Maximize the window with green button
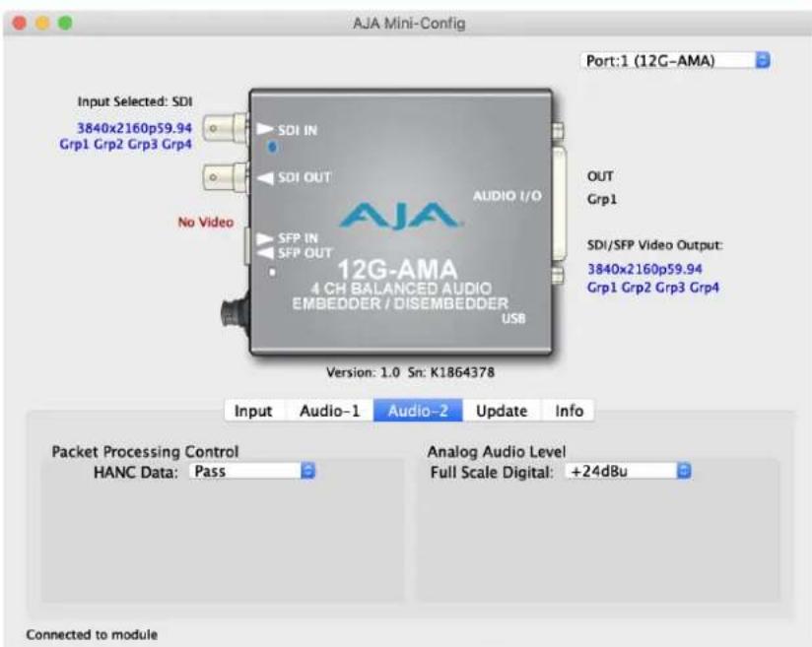812x647 pixels. [x=65, y=23]
